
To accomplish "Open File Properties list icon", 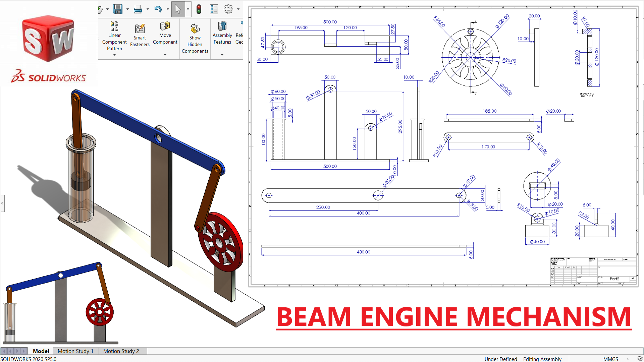I will pos(214,9).
